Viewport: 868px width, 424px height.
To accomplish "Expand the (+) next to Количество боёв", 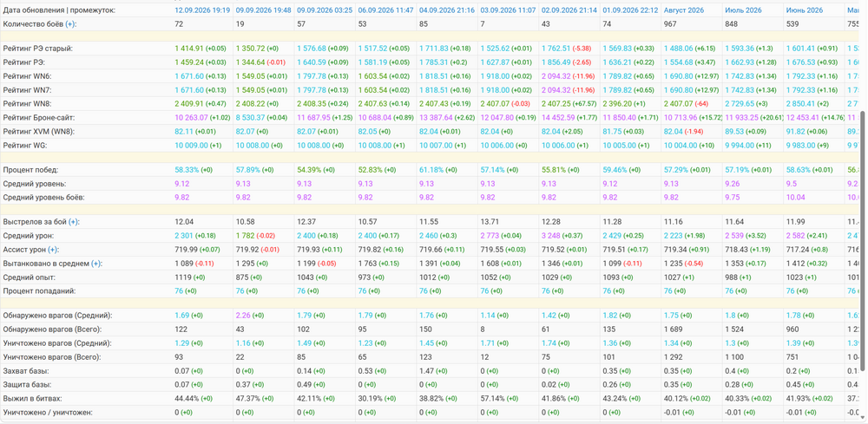I will [71, 23].
